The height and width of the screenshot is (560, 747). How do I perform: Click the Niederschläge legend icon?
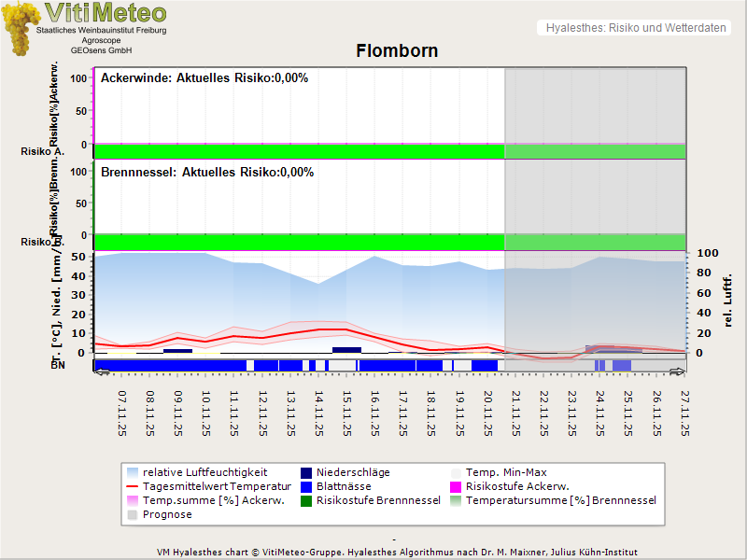(x=307, y=472)
